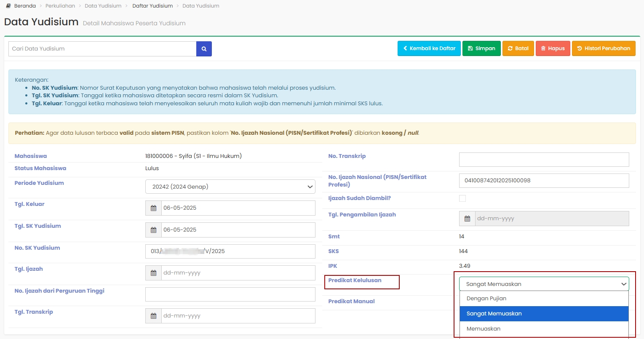Focus the No. Transkrip input field
This screenshot has height=339, width=644.
pos(544,160)
